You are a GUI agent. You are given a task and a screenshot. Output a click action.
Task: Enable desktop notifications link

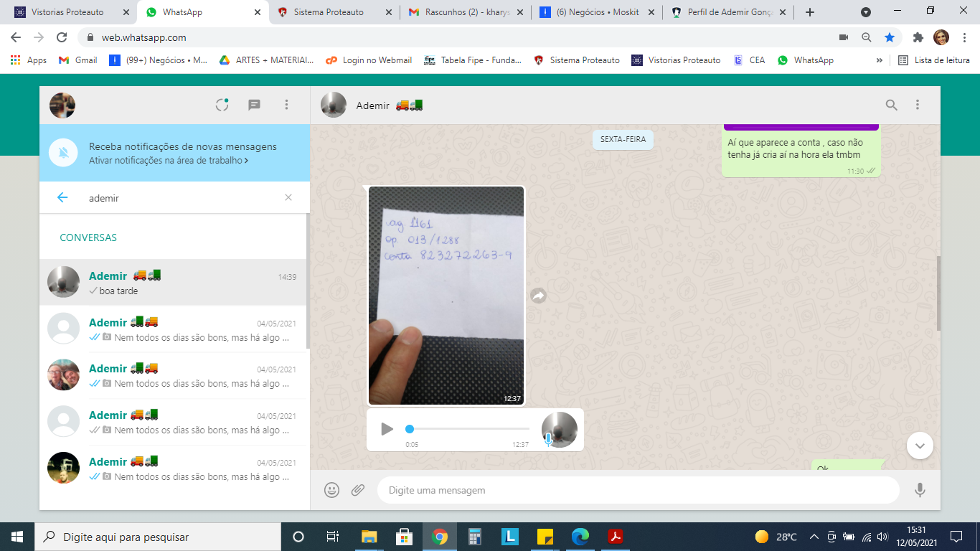point(169,161)
